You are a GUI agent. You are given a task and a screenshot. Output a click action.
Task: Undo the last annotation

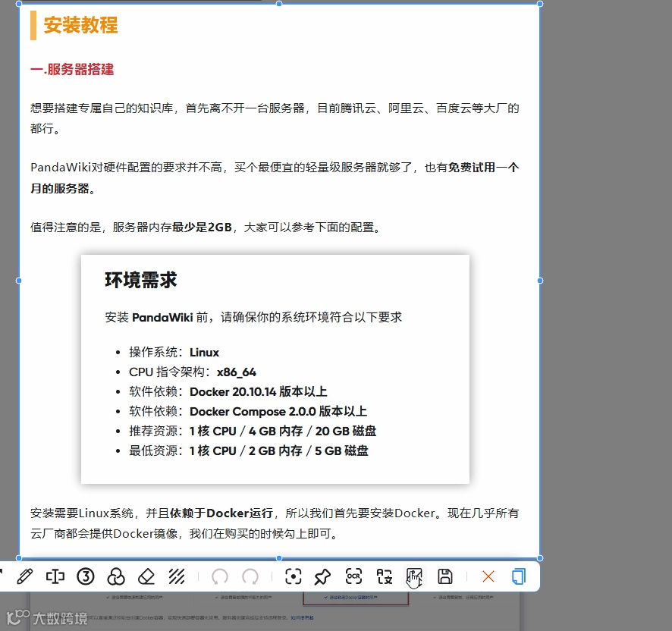(220, 576)
